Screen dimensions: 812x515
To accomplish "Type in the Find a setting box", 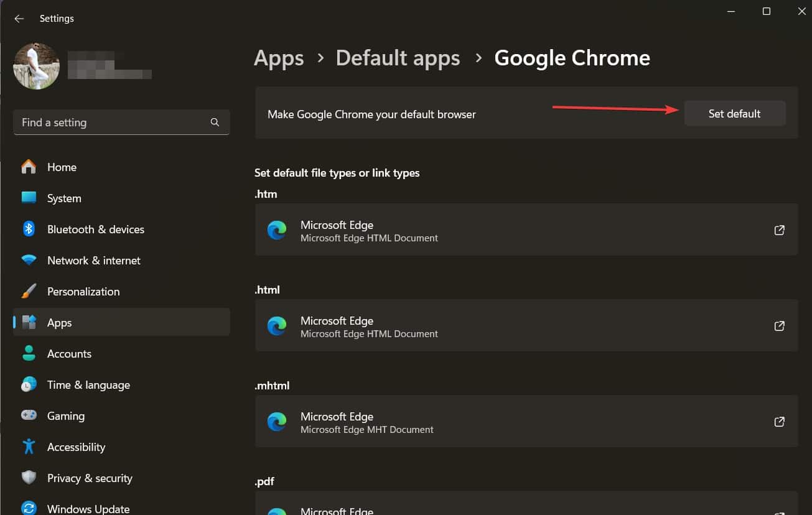I will 112,123.
